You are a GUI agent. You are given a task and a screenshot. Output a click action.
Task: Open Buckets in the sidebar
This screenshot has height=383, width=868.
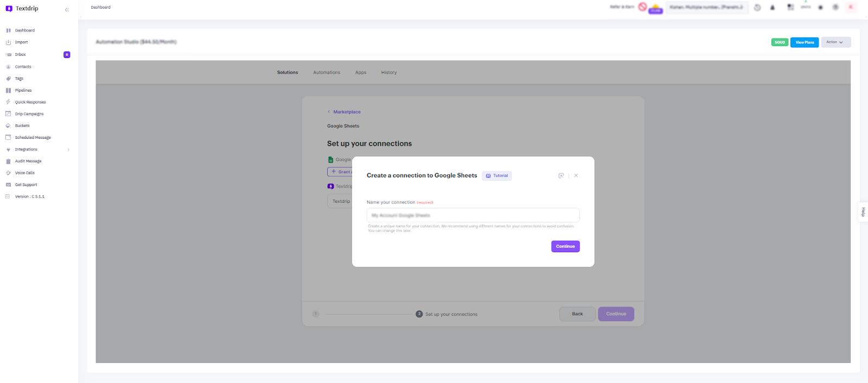22,126
